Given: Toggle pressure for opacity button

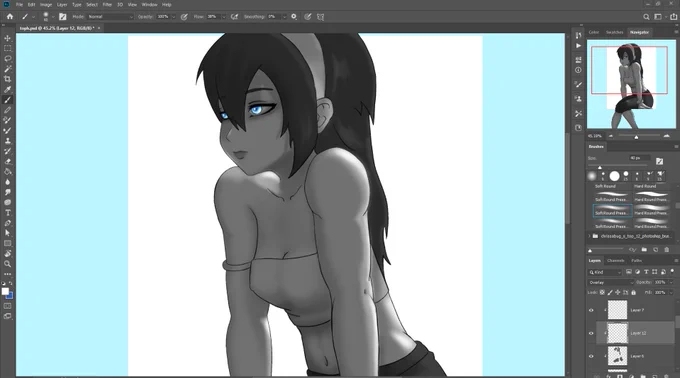Looking at the screenshot, I should point(184,16).
